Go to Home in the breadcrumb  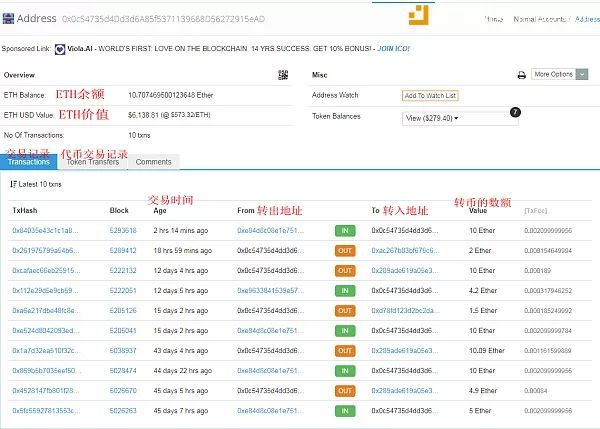[x=493, y=19]
